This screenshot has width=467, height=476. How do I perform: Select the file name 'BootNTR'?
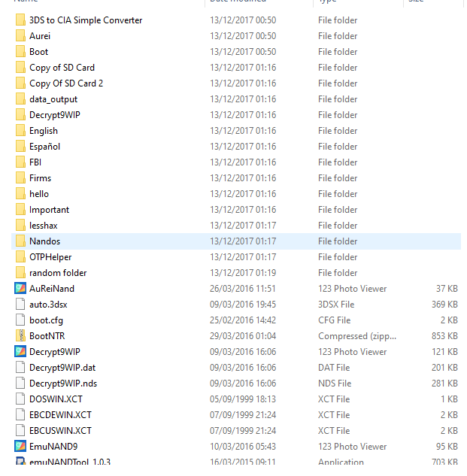click(47, 336)
